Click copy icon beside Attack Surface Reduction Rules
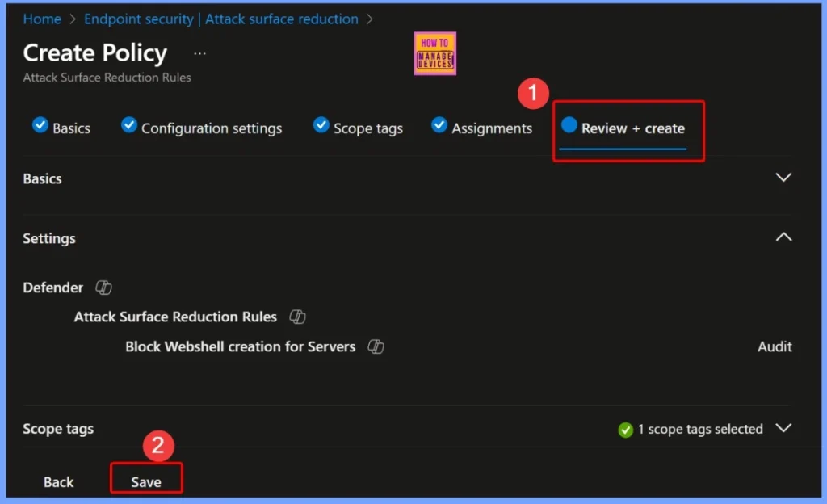The height and width of the screenshot is (504, 827). pyautogui.click(x=297, y=317)
